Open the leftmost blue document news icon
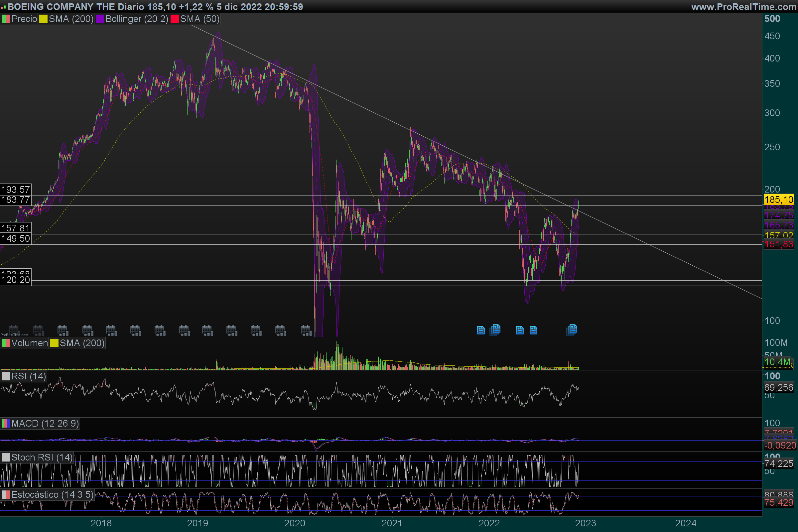Screen dimensions: 798x532 tap(481, 330)
